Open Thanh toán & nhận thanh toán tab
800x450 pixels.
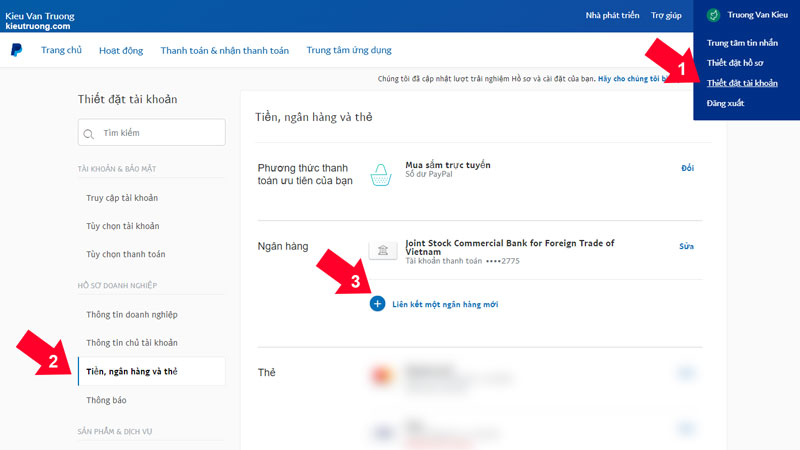pos(224,51)
